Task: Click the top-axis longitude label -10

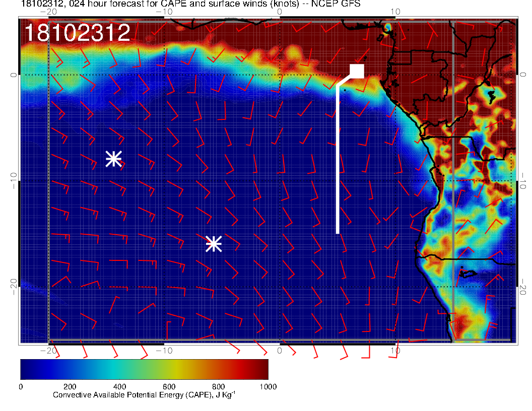Action: [x=164, y=12]
